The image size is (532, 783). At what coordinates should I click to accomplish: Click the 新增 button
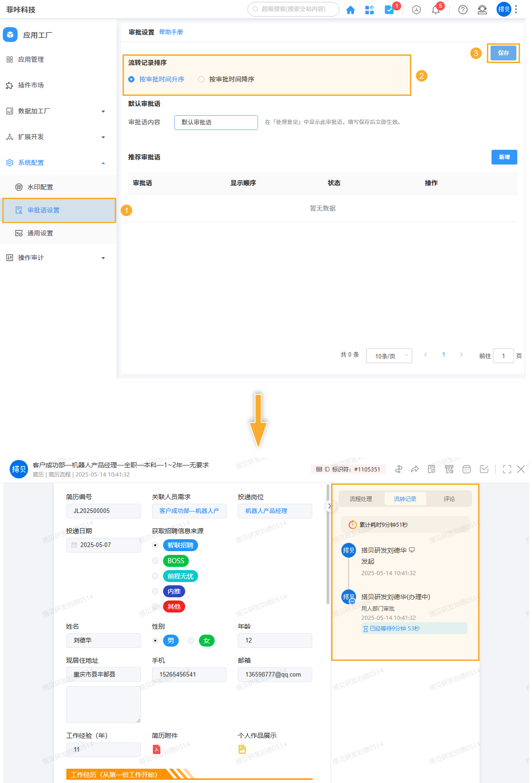[504, 157]
